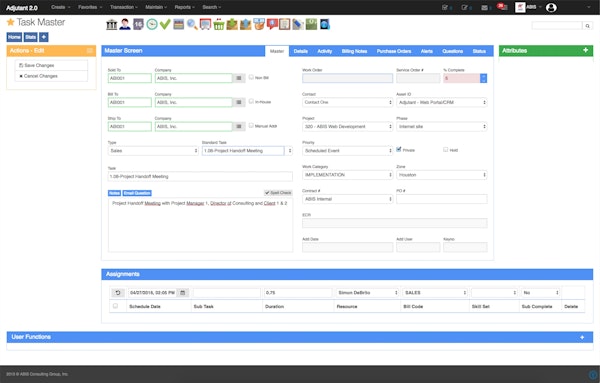Open the schedule date calendar picker icon
This screenshot has height=383, width=600.
[x=183, y=293]
